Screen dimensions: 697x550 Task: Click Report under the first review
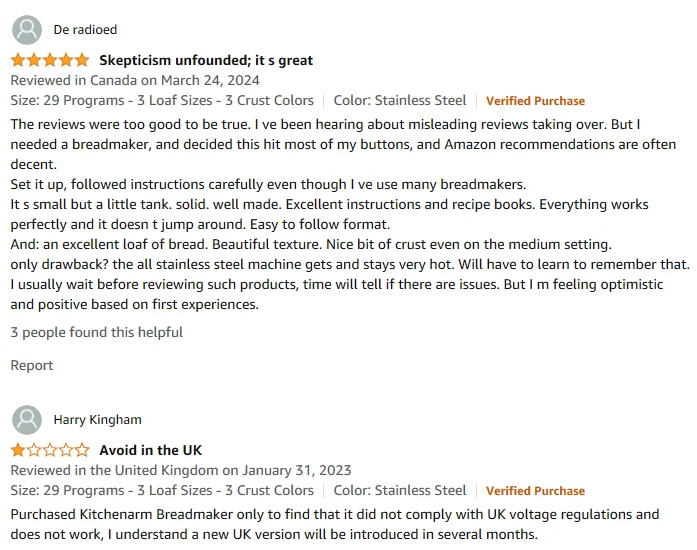coord(32,365)
